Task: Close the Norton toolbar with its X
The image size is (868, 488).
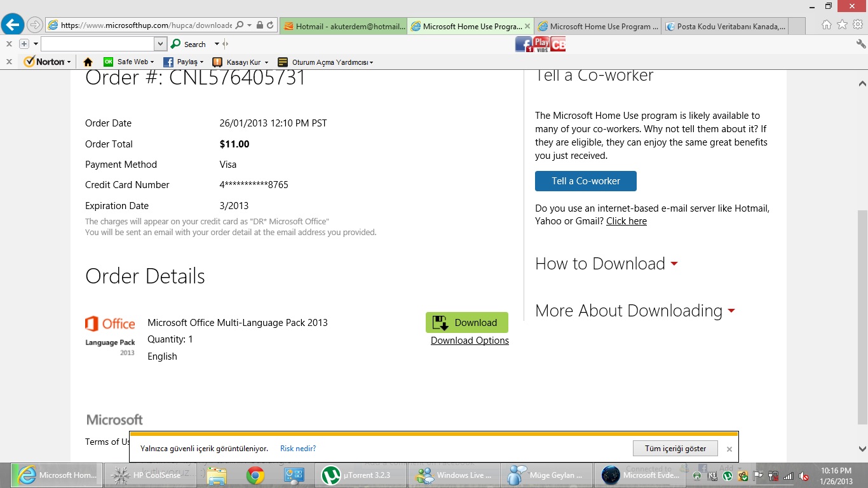Action: click(9, 62)
